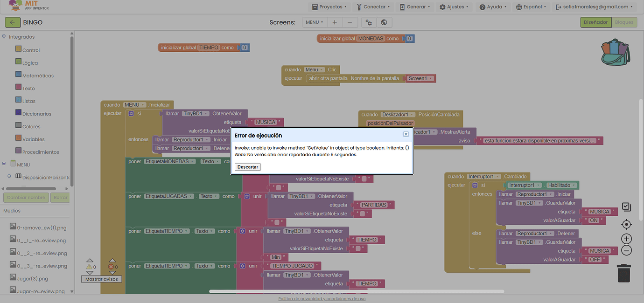The height and width of the screenshot is (303, 644).
Task: Open the Conectar menu
Action: (x=374, y=7)
